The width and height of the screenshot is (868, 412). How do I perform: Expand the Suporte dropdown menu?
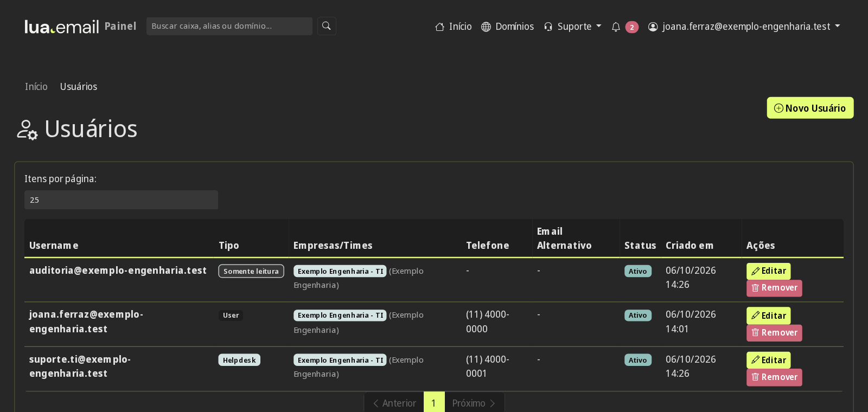coord(573,27)
